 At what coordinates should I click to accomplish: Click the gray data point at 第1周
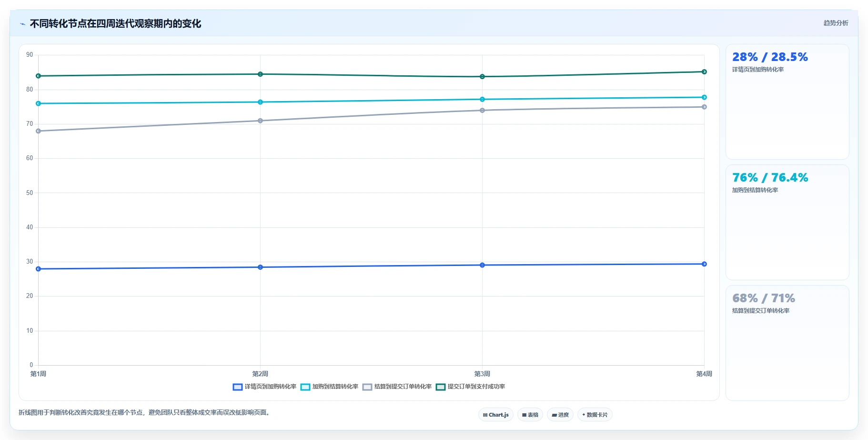tap(38, 131)
